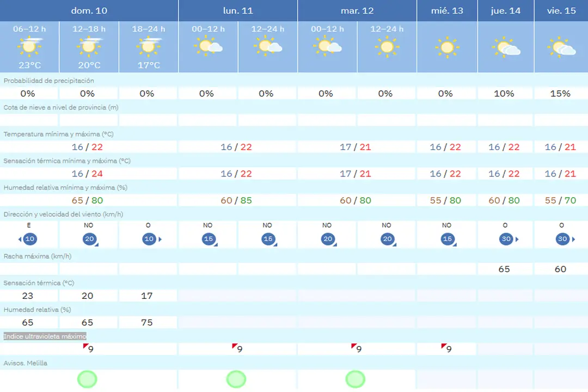This screenshot has width=588, height=392.
Task: Click the 'Avisos. Melilla' label
Action: [26, 363]
